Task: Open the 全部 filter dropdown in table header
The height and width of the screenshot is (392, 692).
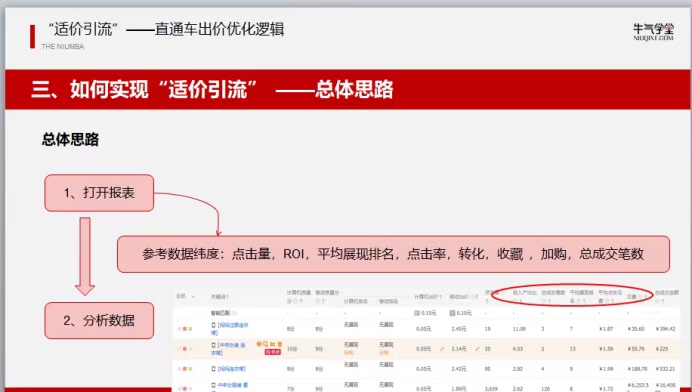Action: click(185, 296)
